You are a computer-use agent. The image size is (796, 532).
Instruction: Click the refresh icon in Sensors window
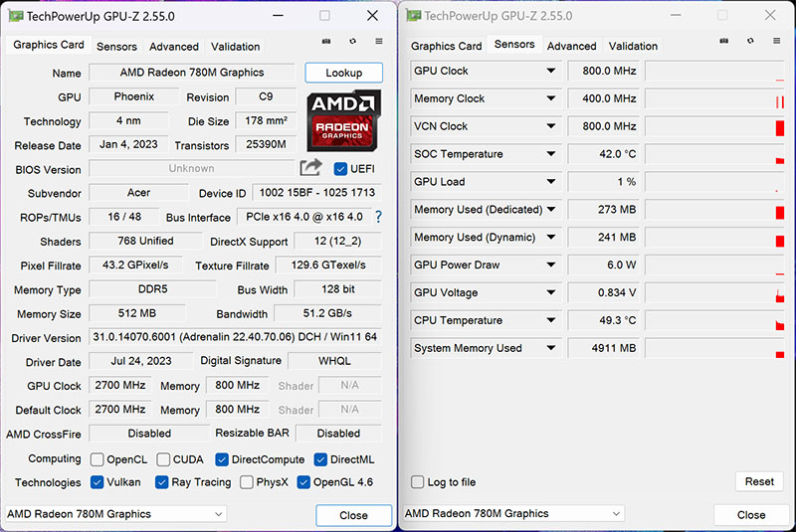coord(750,41)
